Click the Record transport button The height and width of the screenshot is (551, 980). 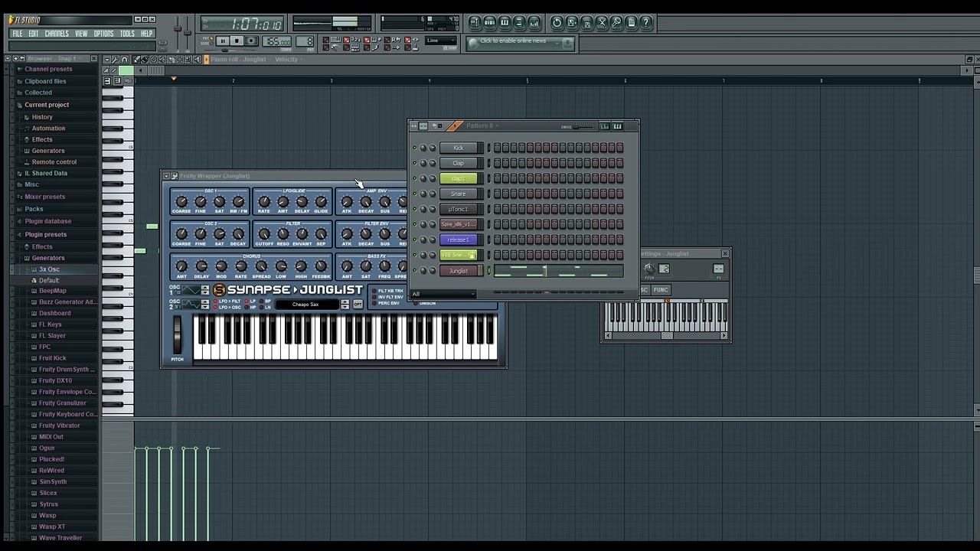251,41
